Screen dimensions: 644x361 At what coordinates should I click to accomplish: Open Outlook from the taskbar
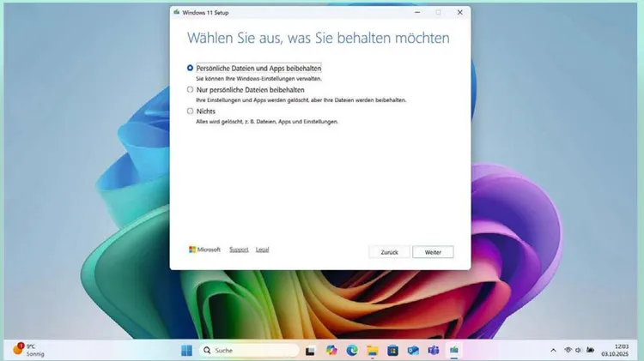[413, 350]
